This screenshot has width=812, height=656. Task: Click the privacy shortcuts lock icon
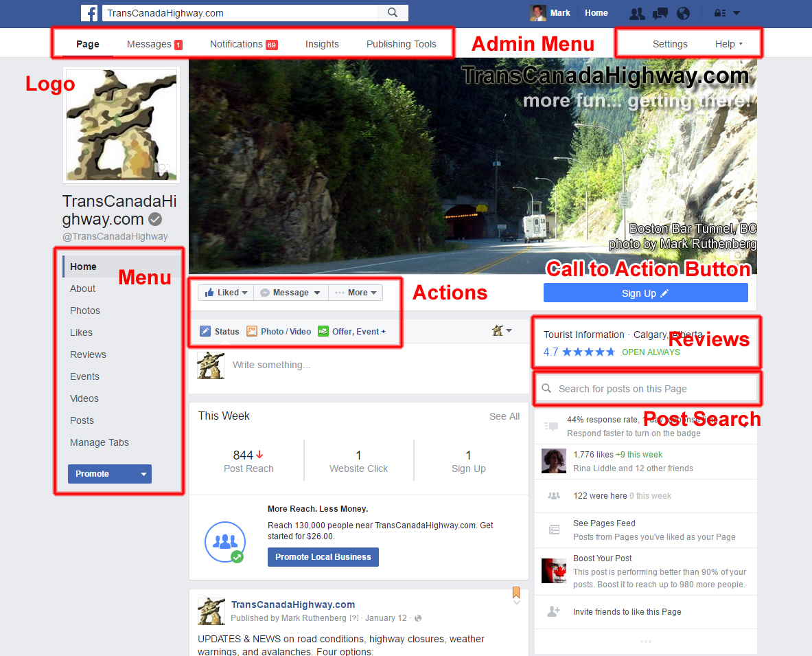pos(720,13)
